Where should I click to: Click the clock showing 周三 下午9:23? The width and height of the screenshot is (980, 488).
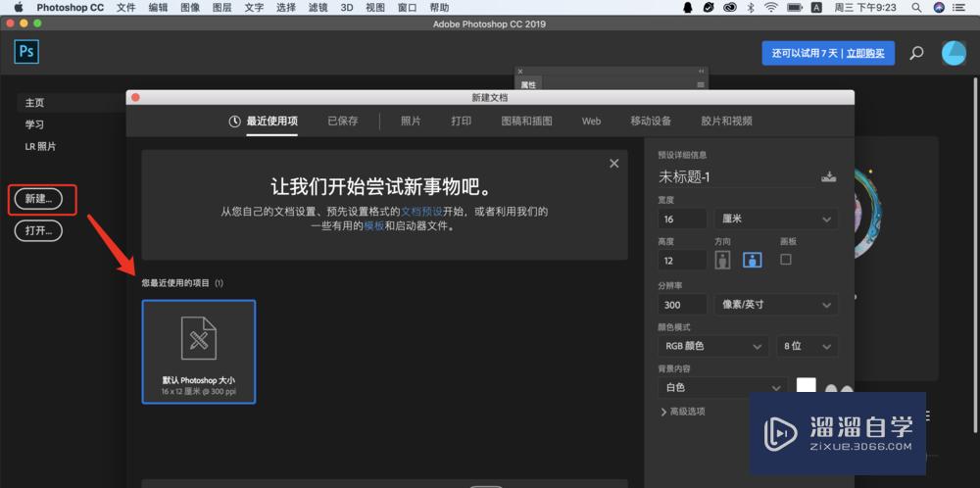[865, 8]
